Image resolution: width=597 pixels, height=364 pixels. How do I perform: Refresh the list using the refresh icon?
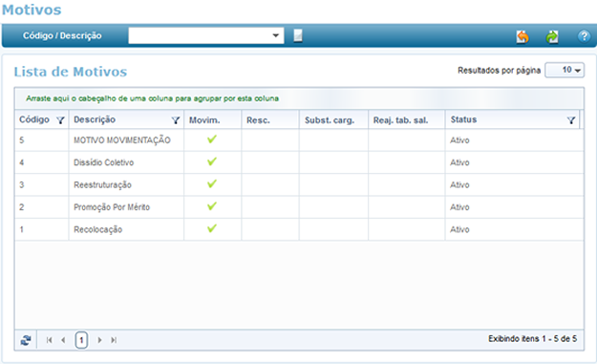(26, 340)
